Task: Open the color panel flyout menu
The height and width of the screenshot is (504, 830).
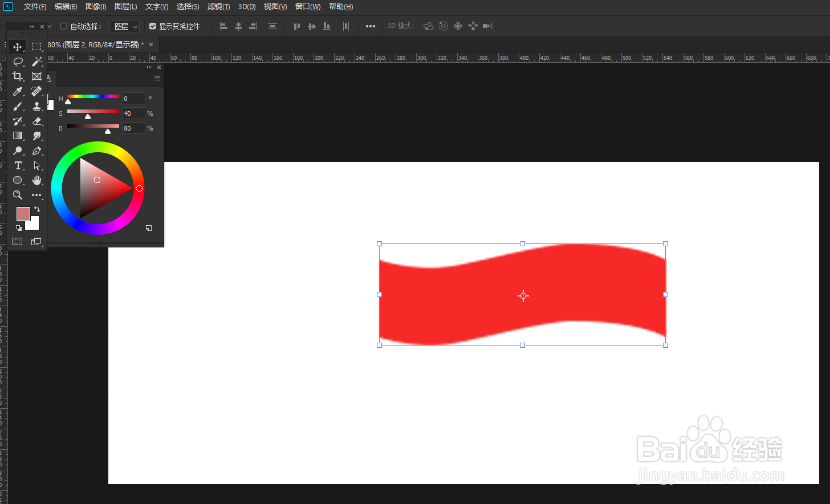Action: (157, 79)
